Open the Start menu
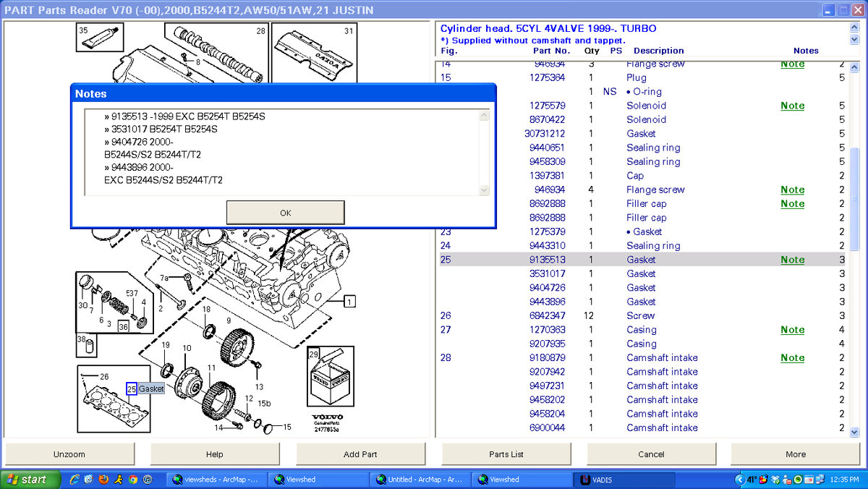868x489 pixels. [27, 480]
